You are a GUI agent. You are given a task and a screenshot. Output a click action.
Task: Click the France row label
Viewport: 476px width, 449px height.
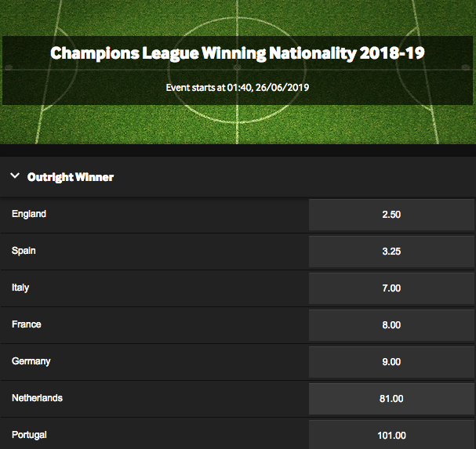pyautogui.click(x=27, y=324)
